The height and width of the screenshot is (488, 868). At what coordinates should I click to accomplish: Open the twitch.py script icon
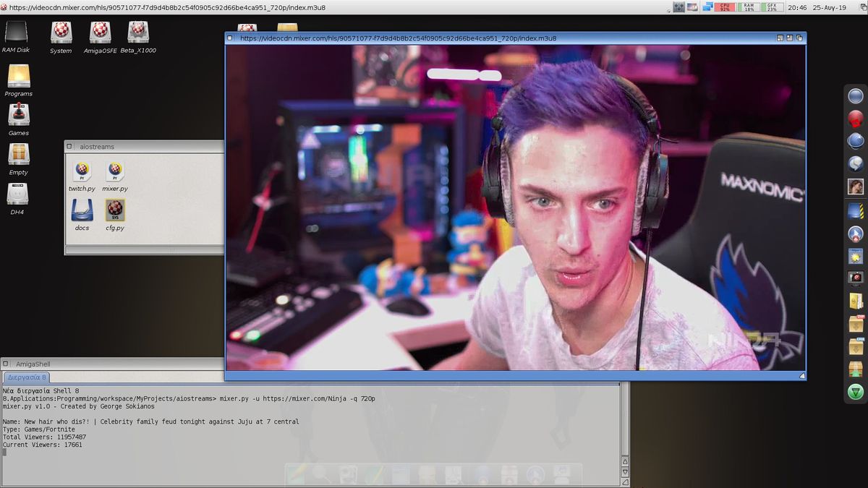(82, 171)
